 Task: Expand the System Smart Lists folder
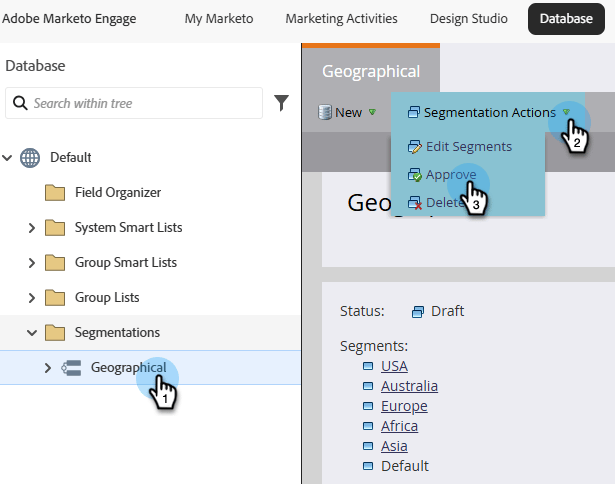tap(32, 227)
